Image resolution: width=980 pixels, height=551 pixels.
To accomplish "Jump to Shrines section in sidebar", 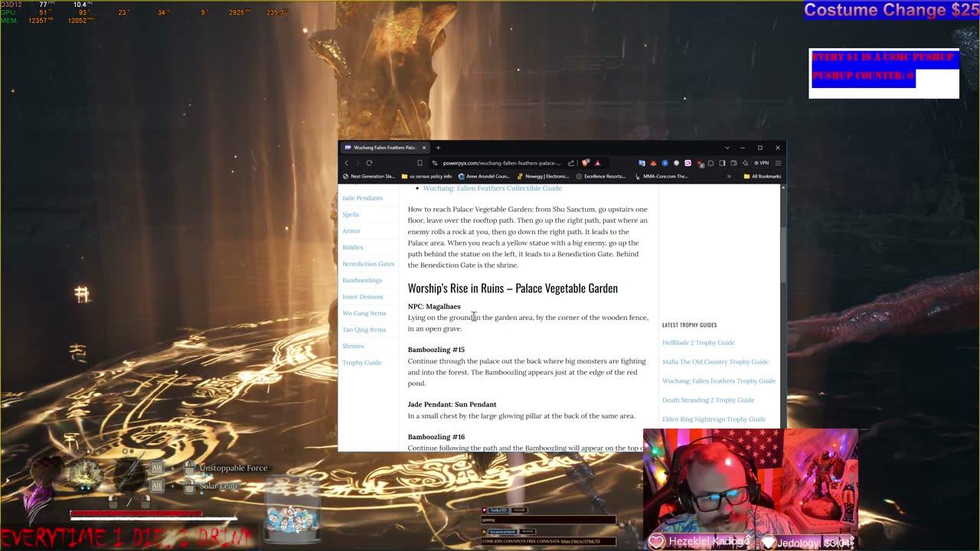I will [x=353, y=346].
